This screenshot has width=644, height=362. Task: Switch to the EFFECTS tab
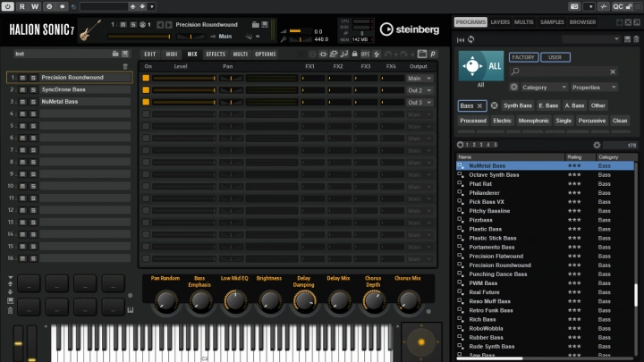click(x=216, y=55)
